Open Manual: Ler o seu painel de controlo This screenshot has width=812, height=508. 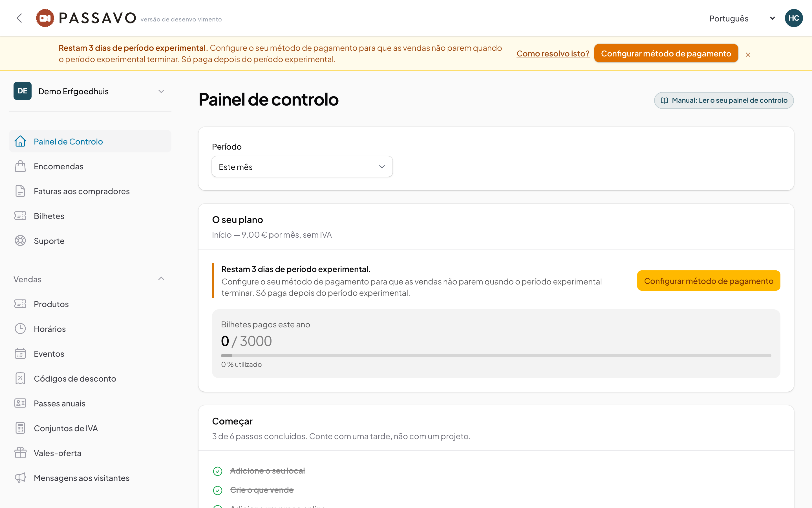(x=724, y=100)
